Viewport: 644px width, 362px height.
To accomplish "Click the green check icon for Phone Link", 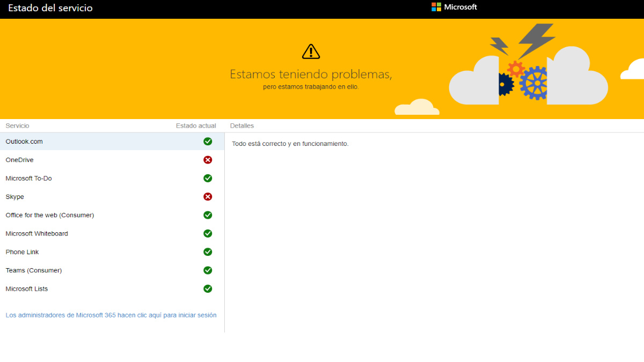I will pyautogui.click(x=208, y=252).
